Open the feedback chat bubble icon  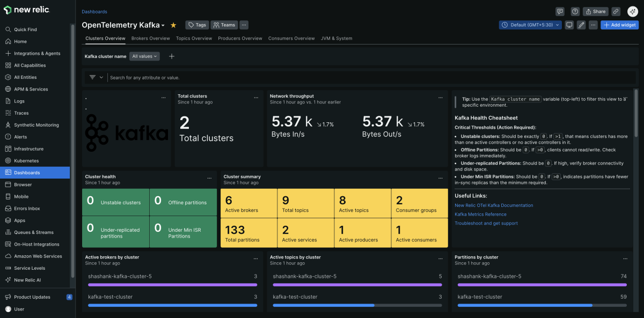(560, 11)
